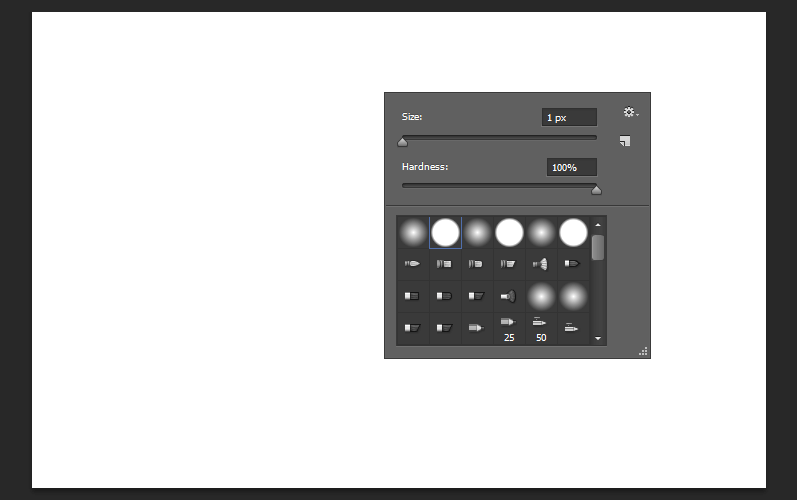Choose the pencil-like erodible tip beside the 25 brush
This screenshot has height=500, width=797.
coord(477,329)
